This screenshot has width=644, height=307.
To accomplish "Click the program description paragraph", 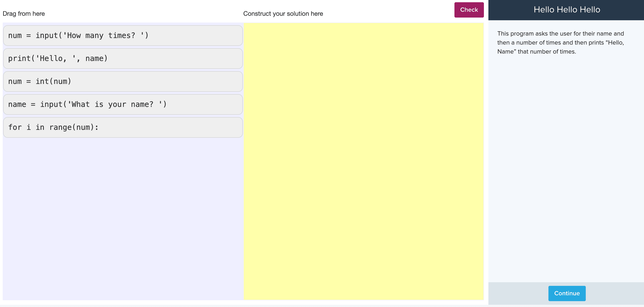I will (561, 43).
